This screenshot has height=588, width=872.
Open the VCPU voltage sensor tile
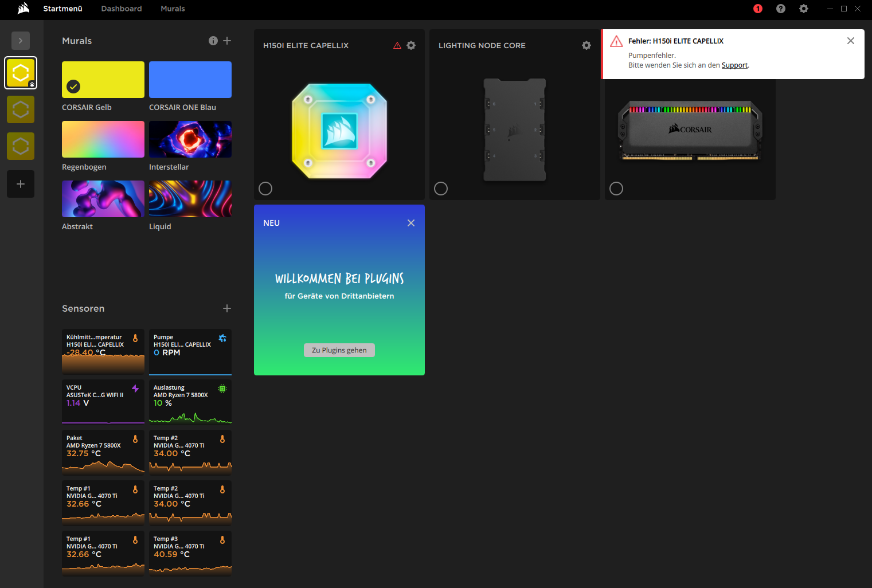coord(103,402)
